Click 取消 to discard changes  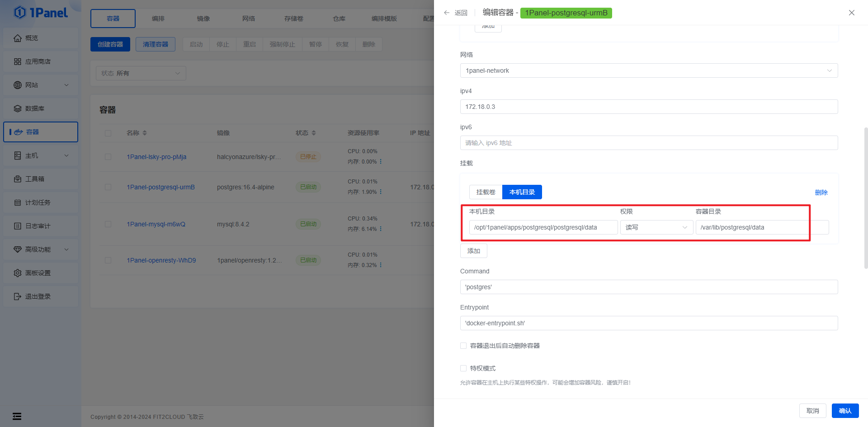pos(813,411)
